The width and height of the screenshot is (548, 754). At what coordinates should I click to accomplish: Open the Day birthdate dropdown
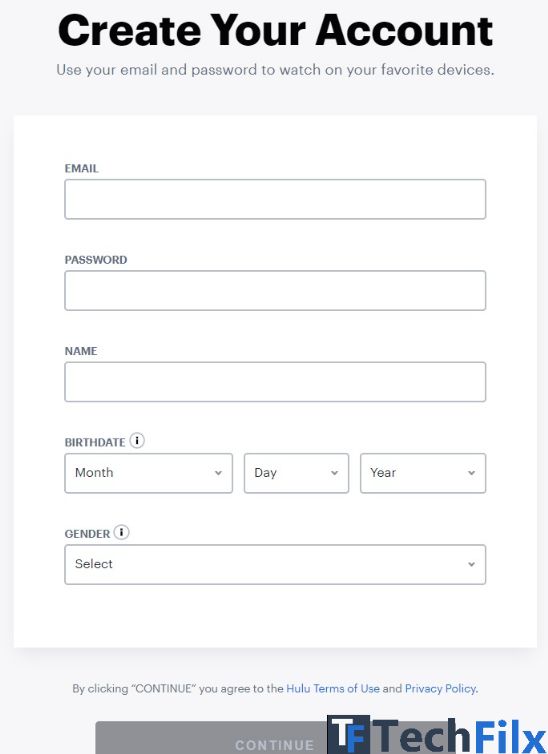(x=297, y=473)
